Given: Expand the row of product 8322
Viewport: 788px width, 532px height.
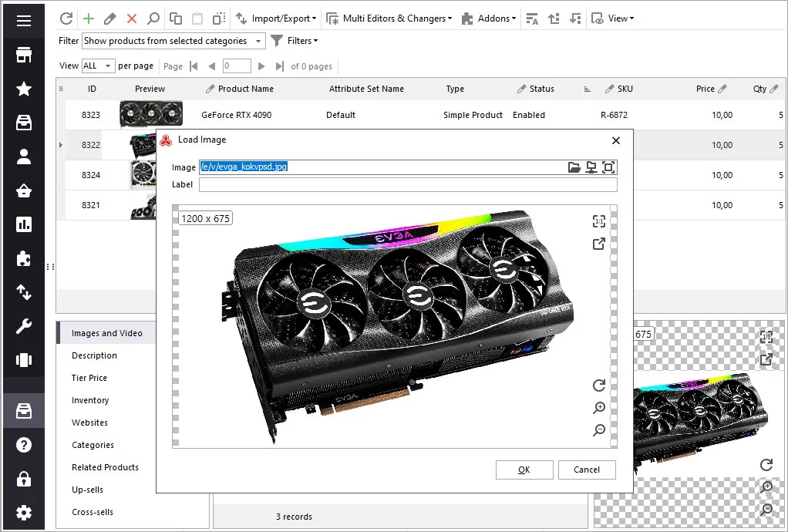Looking at the screenshot, I should coord(61,145).
